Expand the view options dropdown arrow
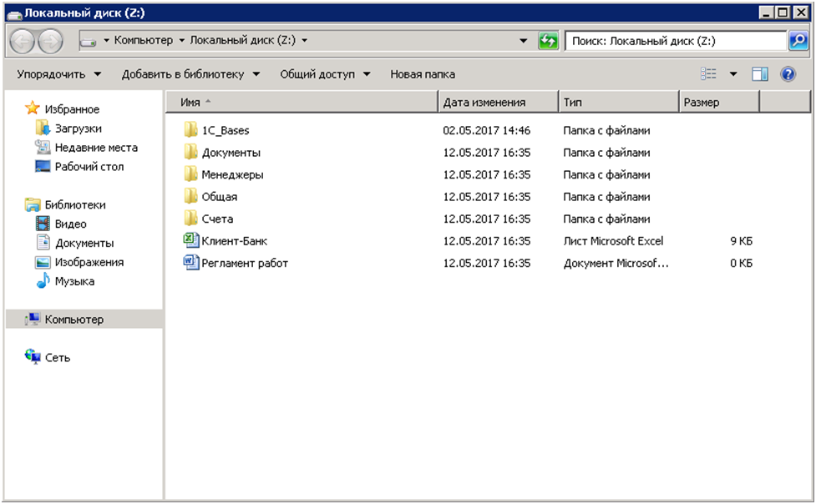The image size is (816, 504). 733,74
